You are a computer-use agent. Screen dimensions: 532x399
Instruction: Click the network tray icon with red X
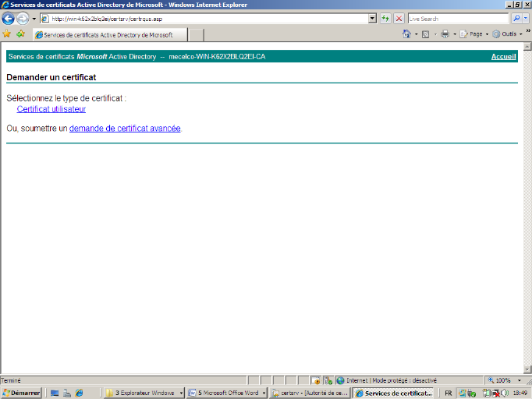pyautogui.click(x=495, y=394)
